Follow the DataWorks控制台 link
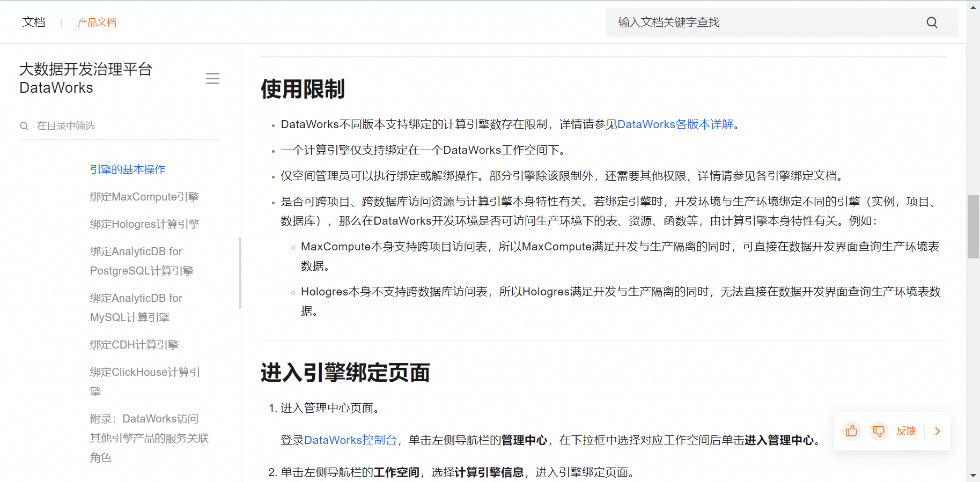 (350, 440)
